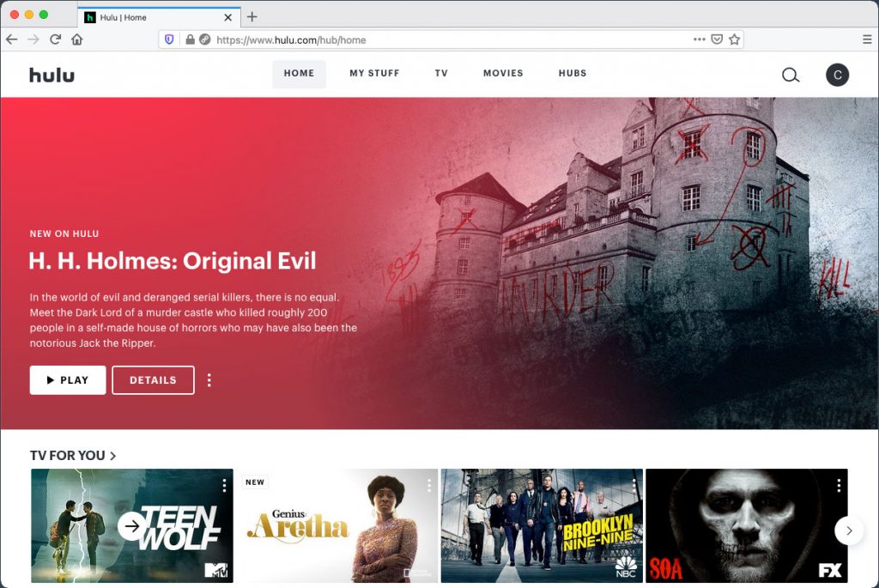Open the profile avatar labeled C

[837, 75]
